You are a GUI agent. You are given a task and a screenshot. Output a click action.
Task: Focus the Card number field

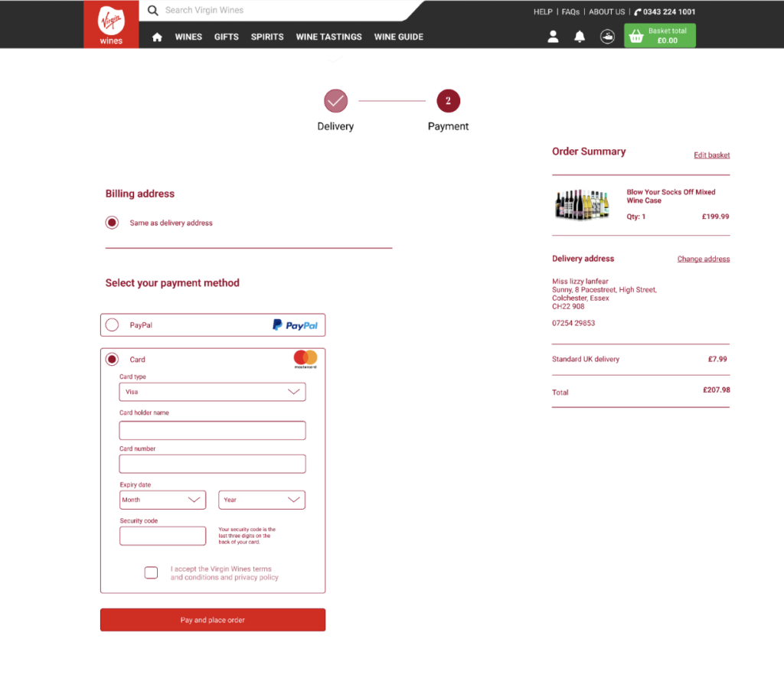point(213,464)
